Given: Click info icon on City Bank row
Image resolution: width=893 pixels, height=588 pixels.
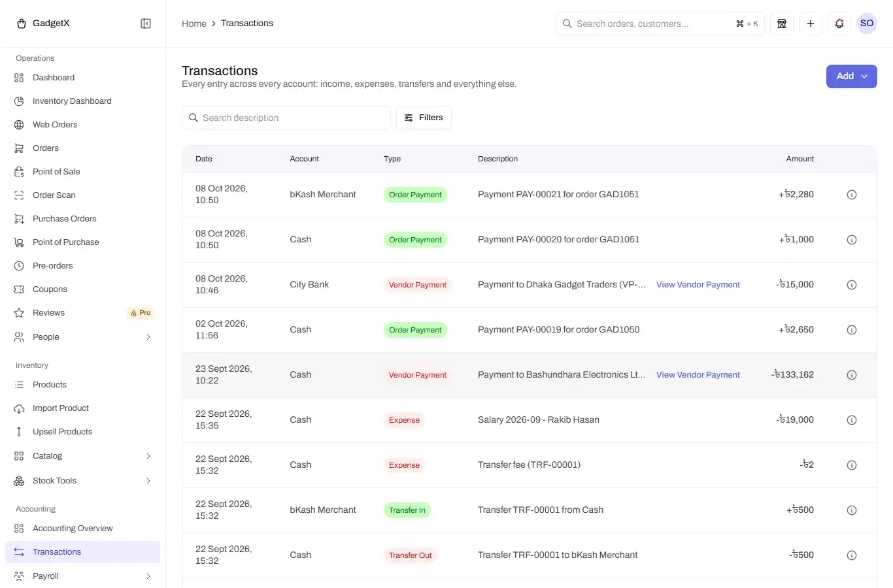Looking at the screenshot, I should coord(852,285).
